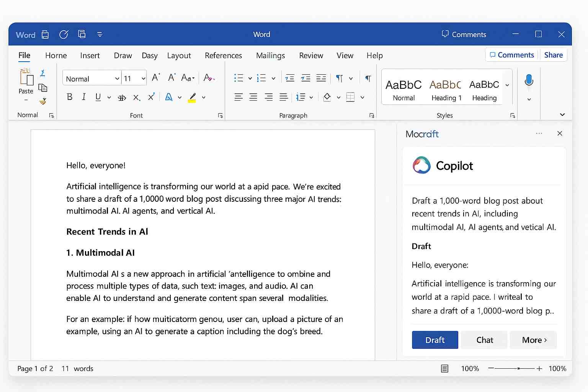
Task: Toggle underline formatting
Action: (x=98, y=97)
